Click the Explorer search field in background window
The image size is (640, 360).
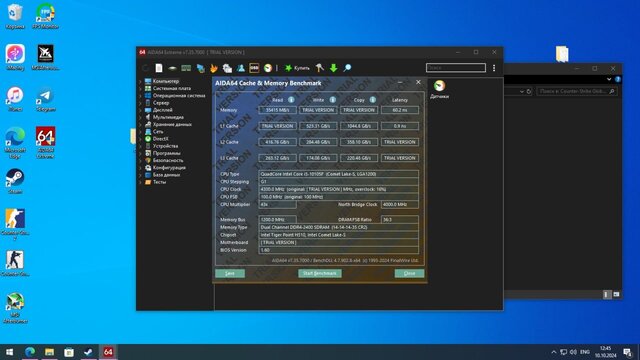click(x=576, y=91)
